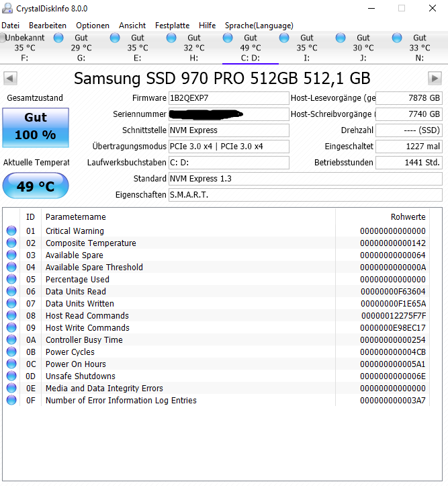Click the Parametername column header
The image size is (448, 486).
coord(188,216)
